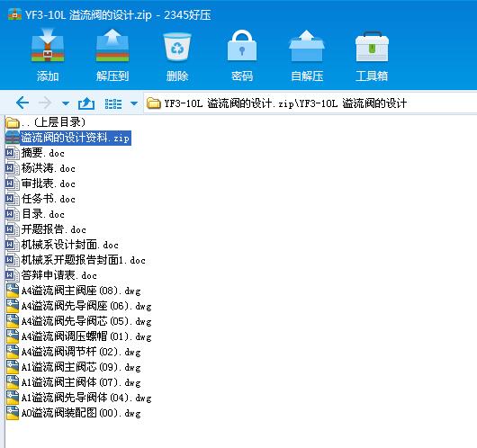Expand the view mode dropdown arrow
The height and width of the screenshot is (448, 477).
tap(134, 103)
